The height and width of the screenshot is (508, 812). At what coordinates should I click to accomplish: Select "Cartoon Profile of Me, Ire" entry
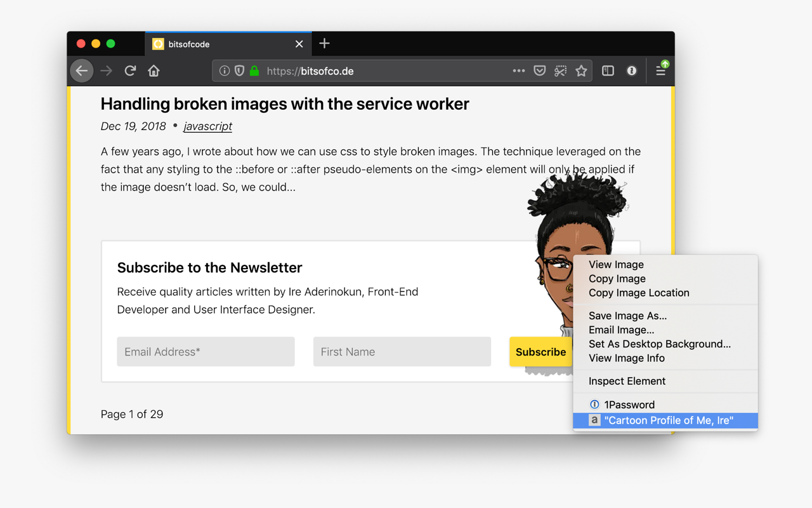(x=665, y=420)
